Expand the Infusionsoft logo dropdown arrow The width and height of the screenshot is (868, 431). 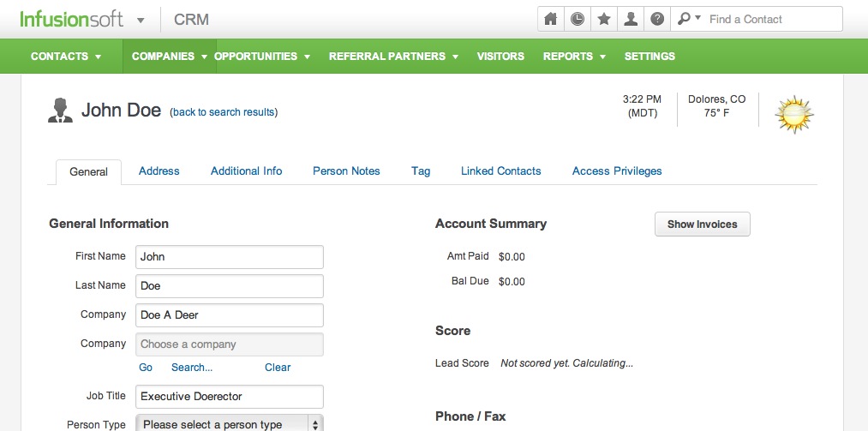(141, 21)
